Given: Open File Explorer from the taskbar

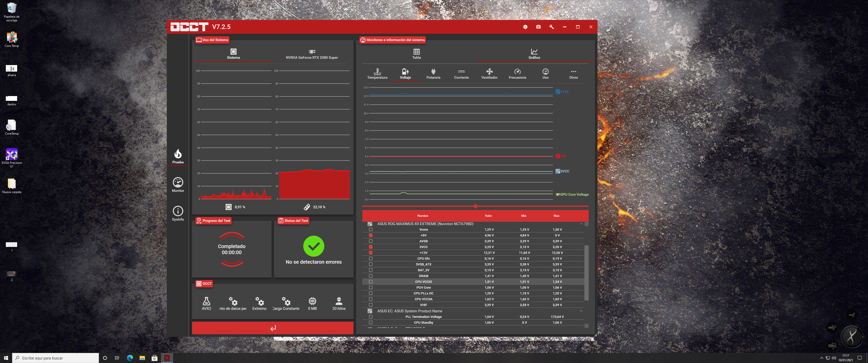Looking at the screenshot, I should pos(142,358).
